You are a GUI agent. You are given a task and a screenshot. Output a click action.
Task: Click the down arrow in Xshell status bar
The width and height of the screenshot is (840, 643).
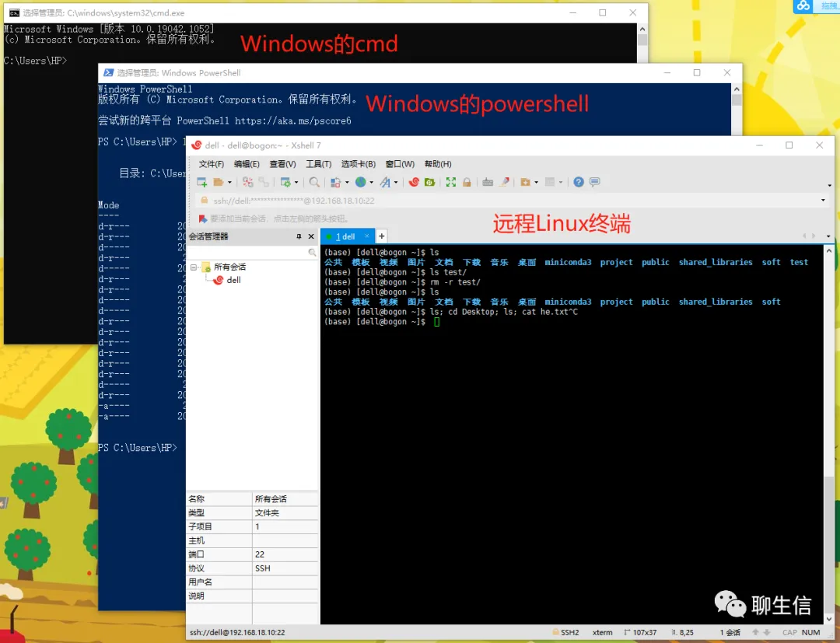click(767, 632)
